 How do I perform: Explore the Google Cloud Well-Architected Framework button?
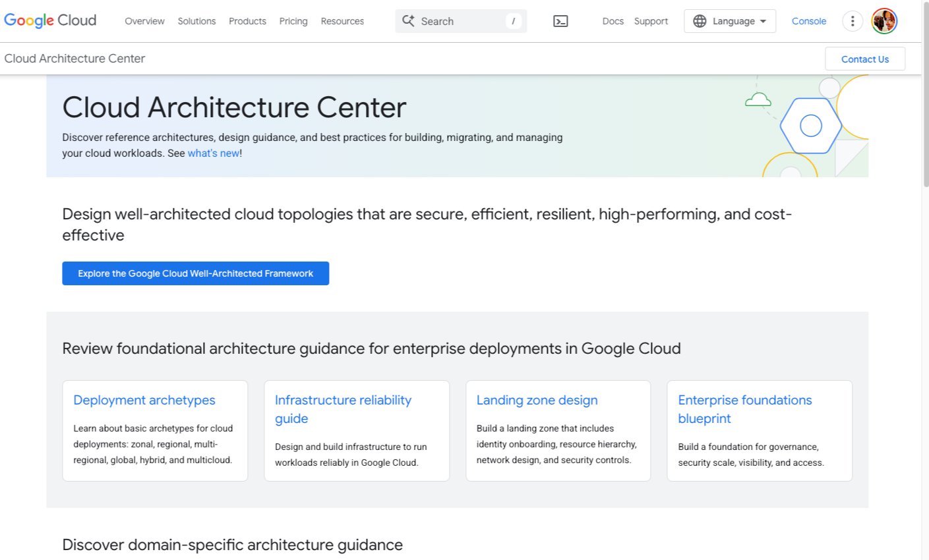[195, 273]
